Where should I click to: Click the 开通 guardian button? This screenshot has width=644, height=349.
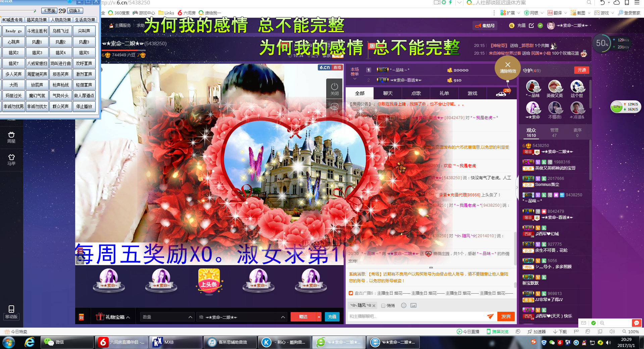582,70
